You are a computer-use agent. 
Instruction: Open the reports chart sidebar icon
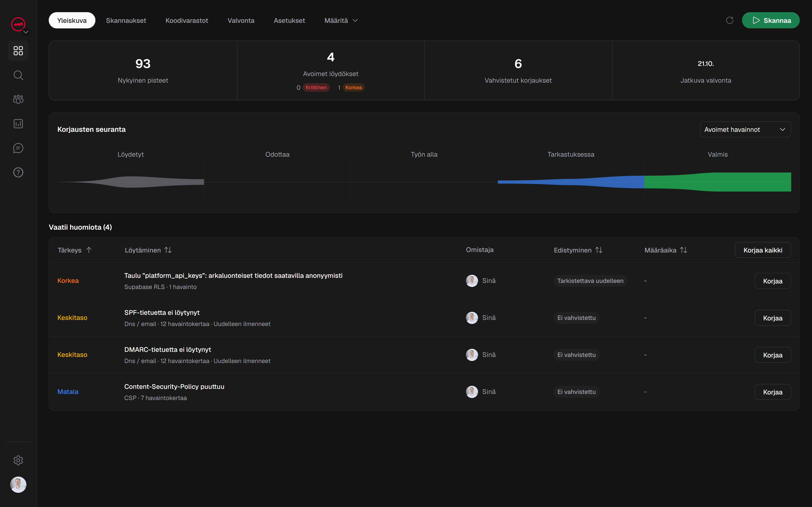point(18,124)
